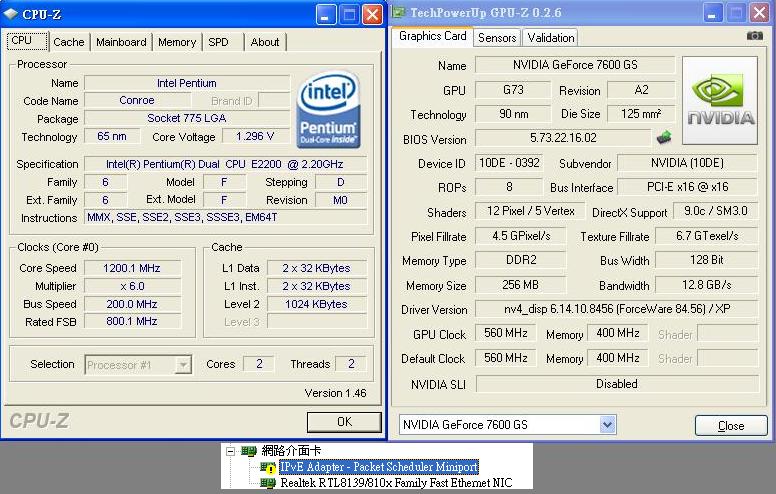
Task: Open the NVIDIA GeForce 7600 GS dropdown
Action: pos(607,425)
